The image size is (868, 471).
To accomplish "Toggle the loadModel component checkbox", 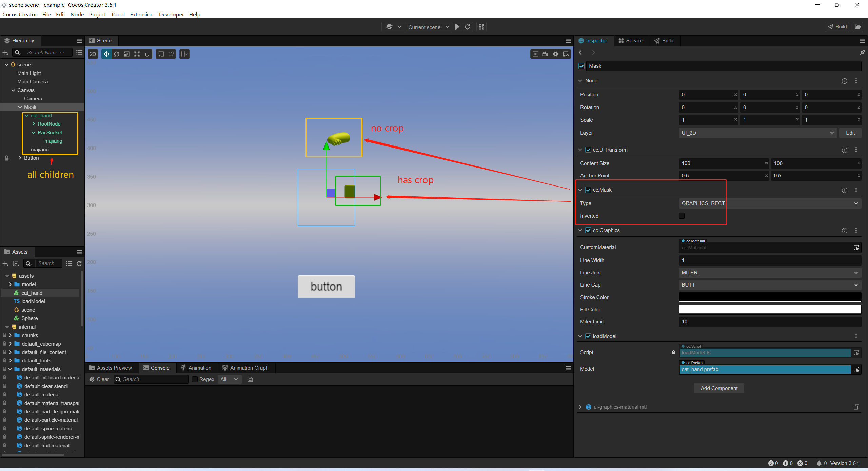I will click(588, 336).
